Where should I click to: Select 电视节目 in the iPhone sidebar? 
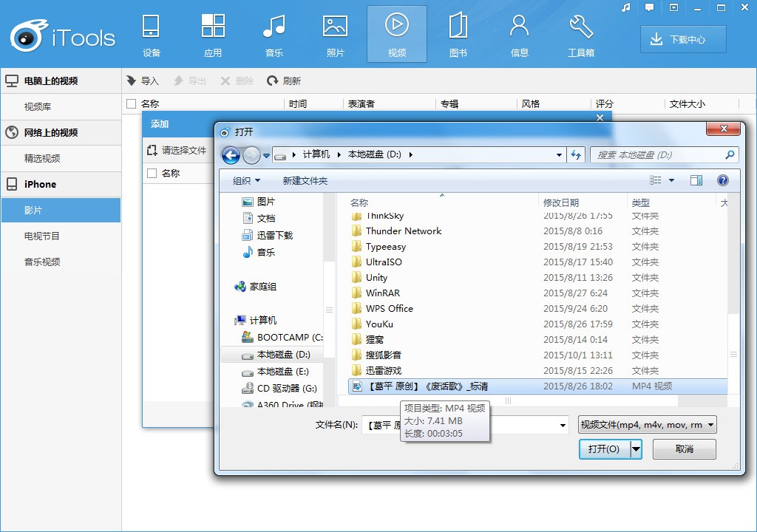tap(42, 236)
